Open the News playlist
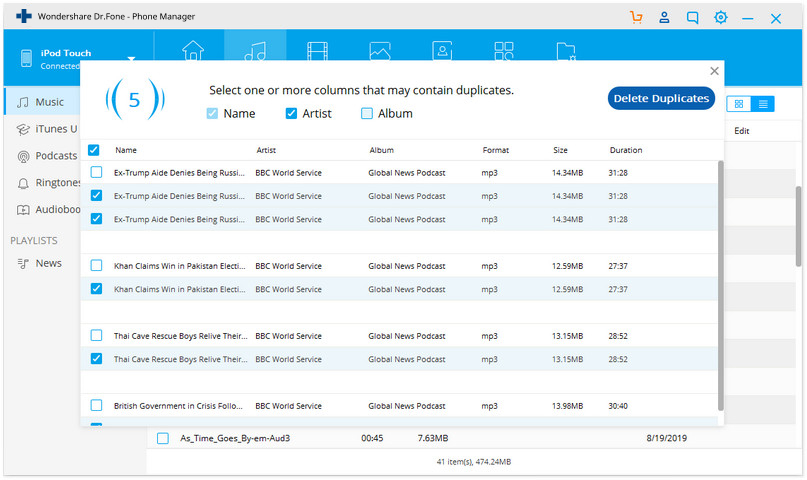The image size is (807, 480). point(40,263)
